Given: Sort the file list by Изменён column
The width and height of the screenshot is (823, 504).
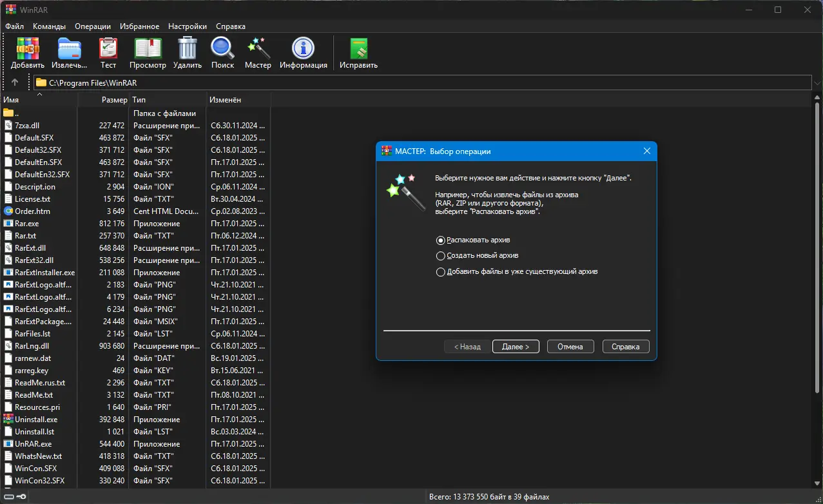Looking at the screenshot, I should pos(238,100).
